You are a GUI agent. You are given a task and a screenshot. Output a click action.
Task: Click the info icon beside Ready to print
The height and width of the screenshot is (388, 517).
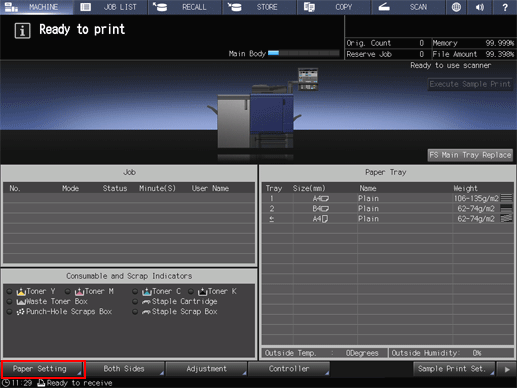22,31
